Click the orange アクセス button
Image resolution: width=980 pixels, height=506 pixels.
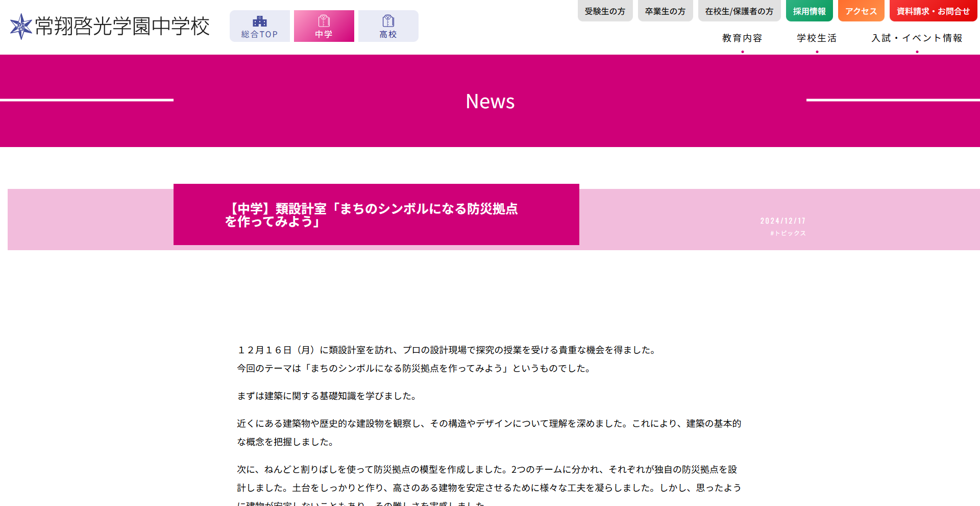[861, 11]
